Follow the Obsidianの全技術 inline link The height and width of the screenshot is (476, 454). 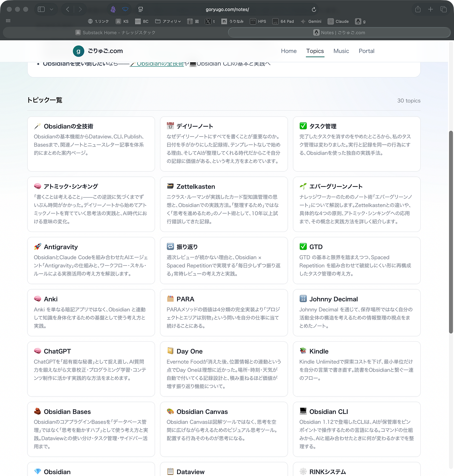tap(157, 64)
